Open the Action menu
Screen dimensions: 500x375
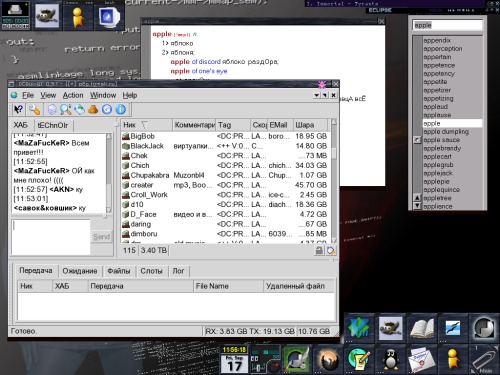[x=73, y=95]
